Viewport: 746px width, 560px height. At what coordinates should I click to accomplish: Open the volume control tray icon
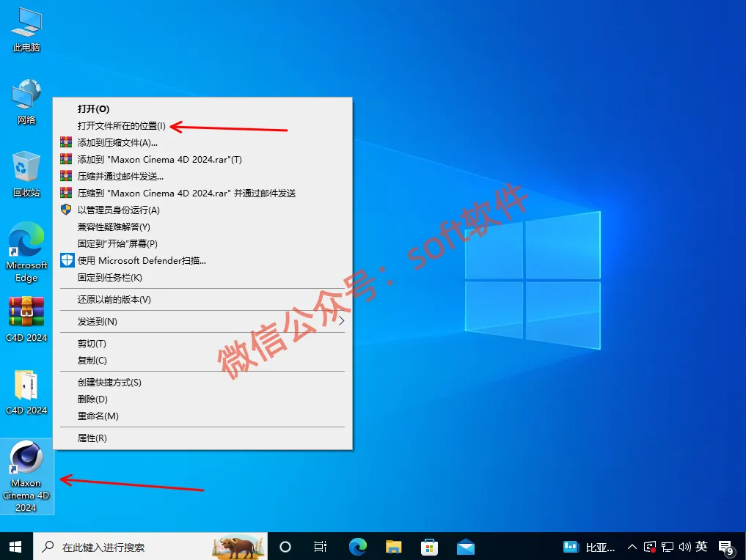pos(684,547)
